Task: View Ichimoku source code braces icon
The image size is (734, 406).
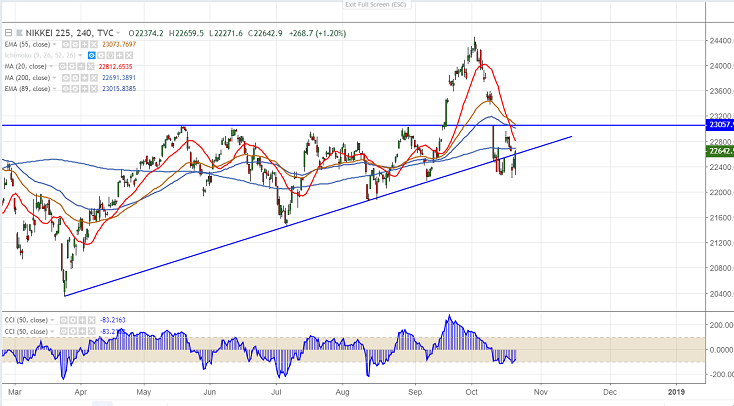Action: click(x=110, y=55)
